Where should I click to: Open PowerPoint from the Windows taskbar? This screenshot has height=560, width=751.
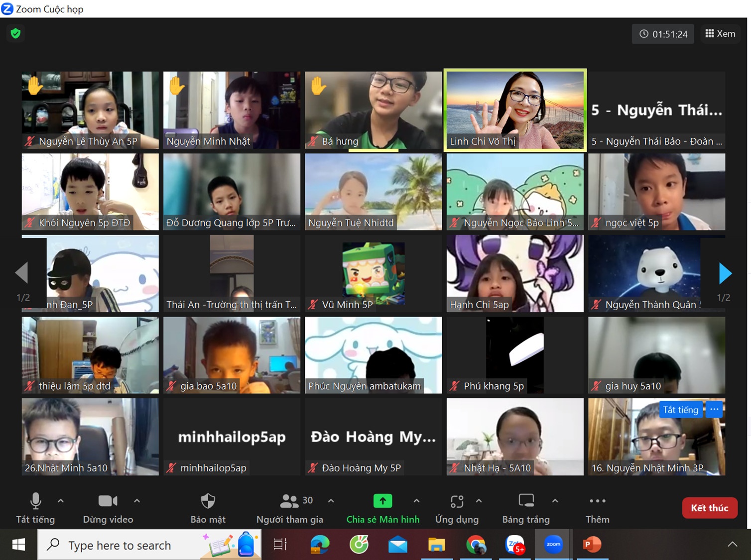[592, 545]
